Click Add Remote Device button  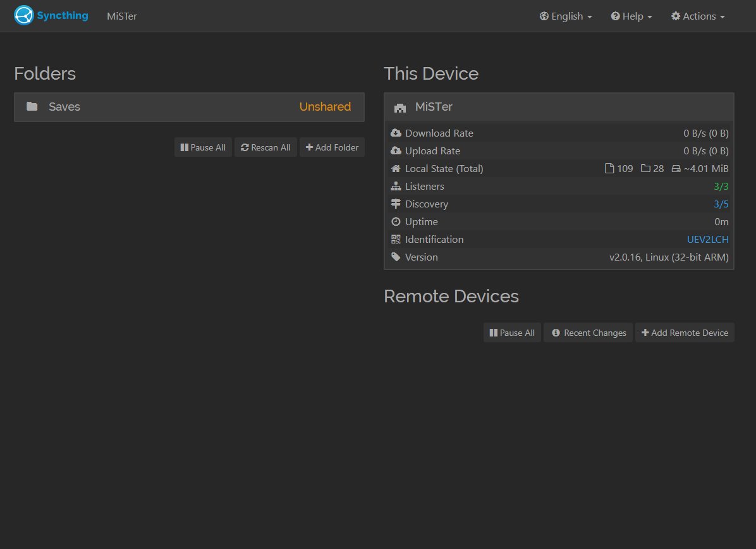tap(685, 333)
